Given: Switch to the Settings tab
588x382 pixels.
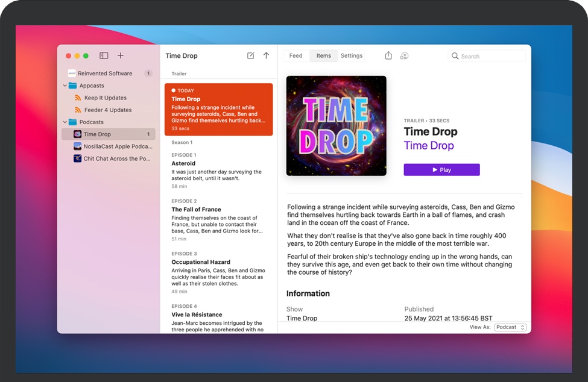Looking at the screenshot, I should pos(352,55).
